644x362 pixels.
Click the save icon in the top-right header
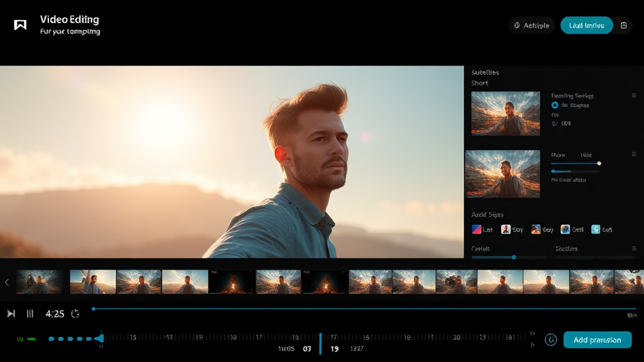(x=623, y=26)
